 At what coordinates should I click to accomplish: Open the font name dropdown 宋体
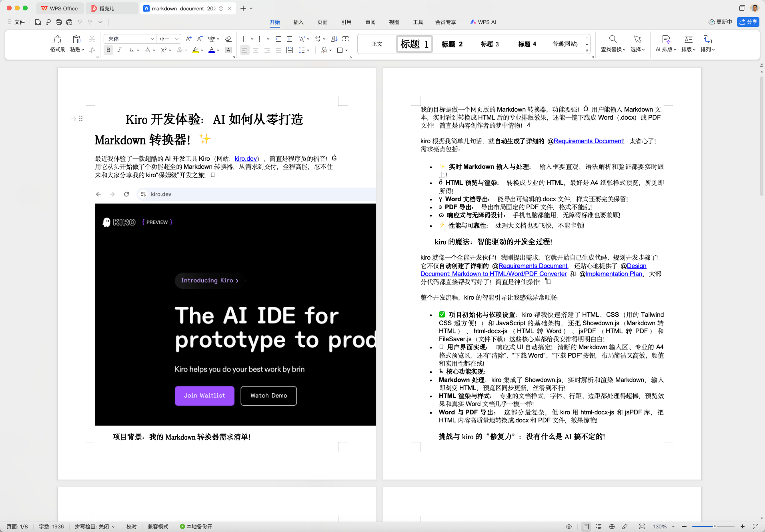point(152,39)
